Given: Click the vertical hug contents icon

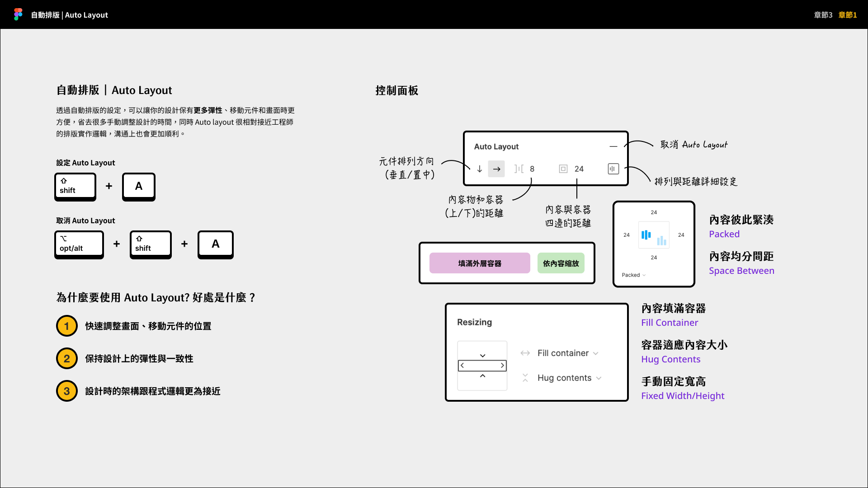Looking at the screenshot, I should [x=525, y=378].
